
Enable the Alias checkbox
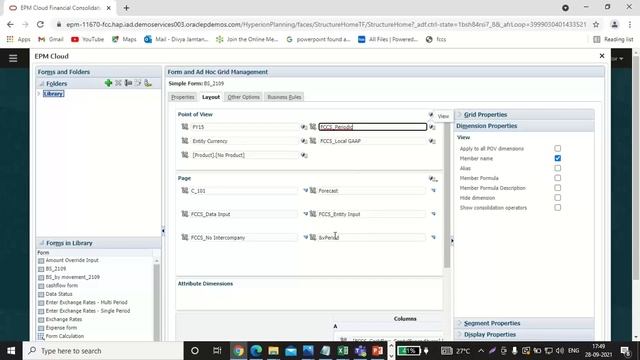coord(558,168)
